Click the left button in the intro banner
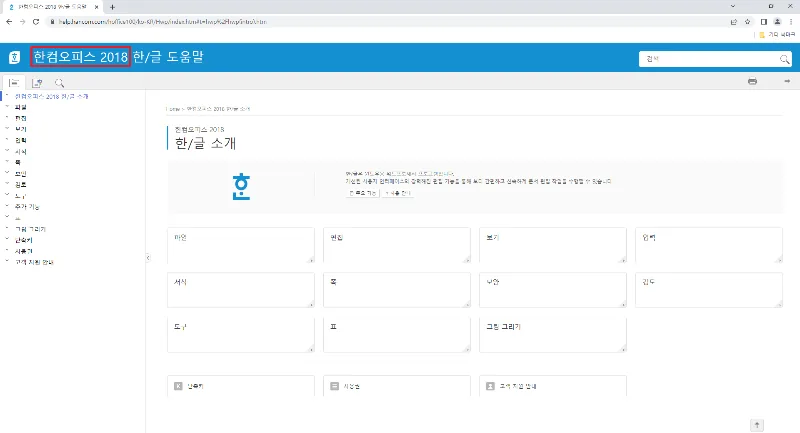Screen dimensions: 800x433 point(362,193)
